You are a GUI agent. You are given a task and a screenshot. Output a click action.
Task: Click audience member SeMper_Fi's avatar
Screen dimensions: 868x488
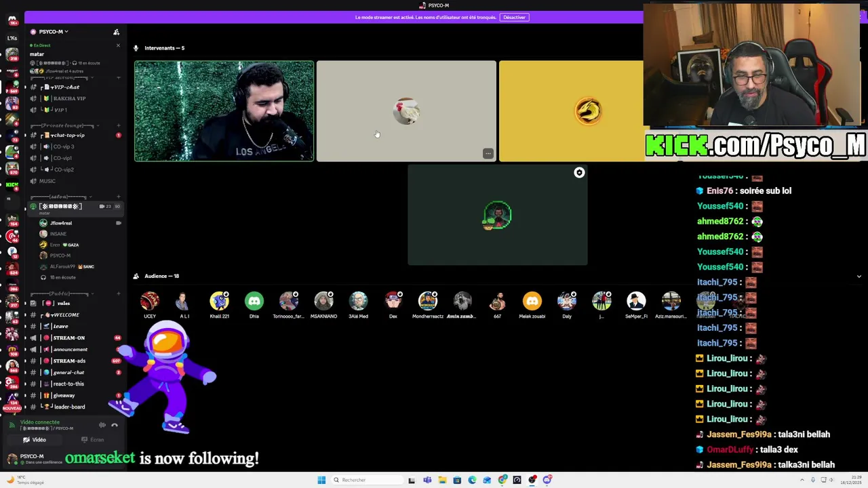click(636, 301)
